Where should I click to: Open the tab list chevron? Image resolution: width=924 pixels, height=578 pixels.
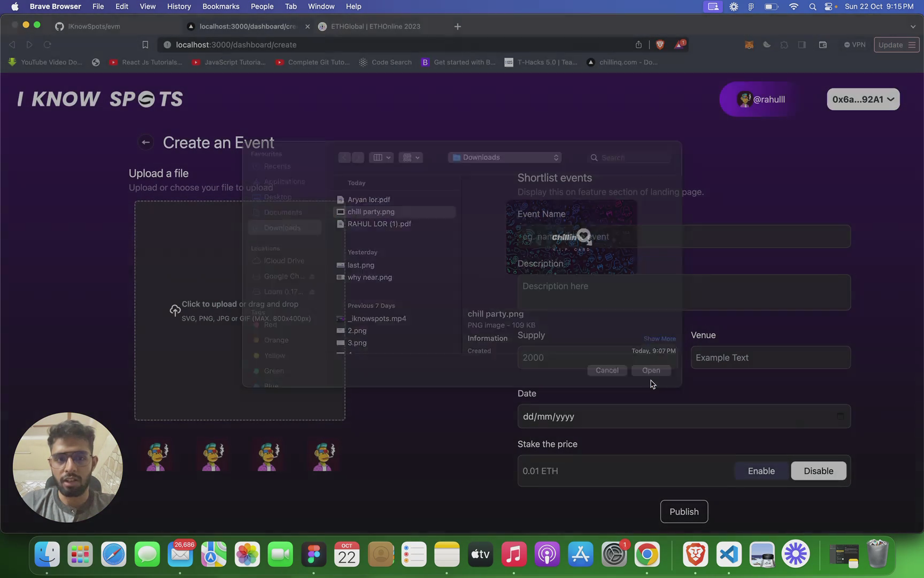pyautogui.click(x=912, y=26)
